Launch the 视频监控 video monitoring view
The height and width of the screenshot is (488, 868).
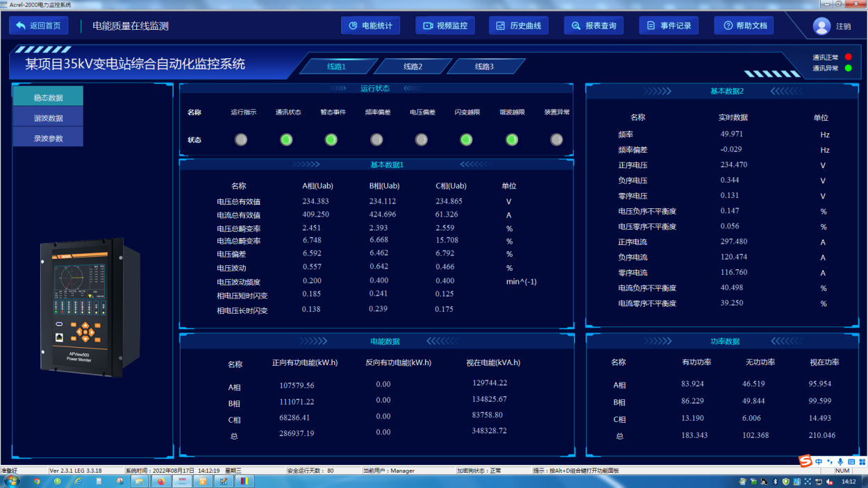[444, 25]
